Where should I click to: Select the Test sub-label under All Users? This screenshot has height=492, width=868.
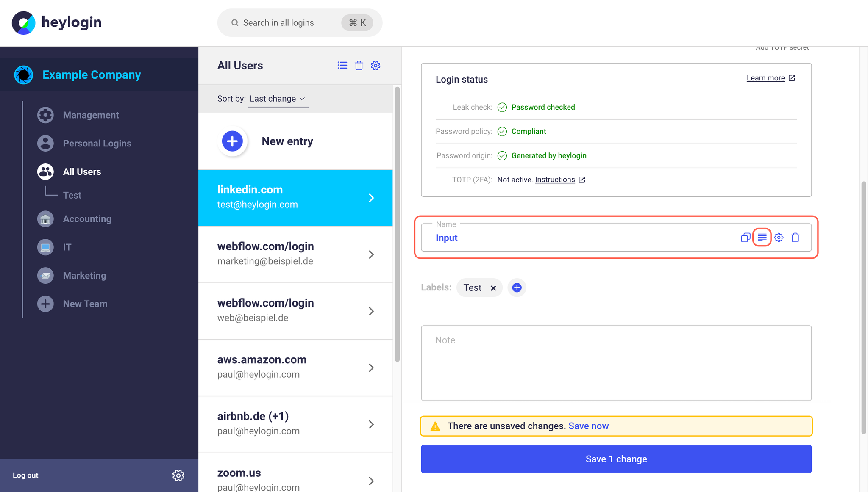click(72, 195)
